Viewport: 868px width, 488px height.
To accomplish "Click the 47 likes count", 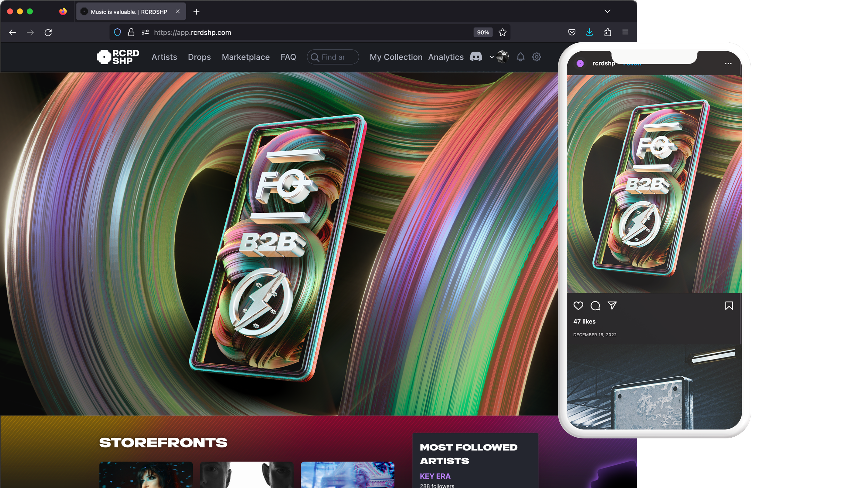I will tap(584, 321).
